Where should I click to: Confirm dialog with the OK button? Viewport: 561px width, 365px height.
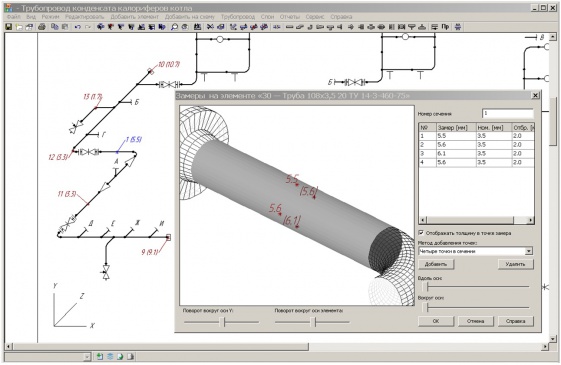(436, 321)
